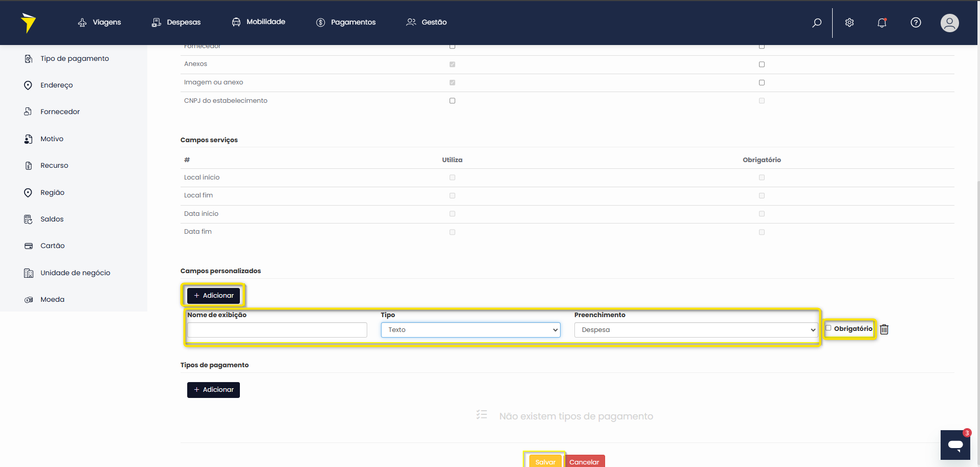This screenshot has height=467, width=980.
Task: Open the Preenchimento dropdown showing Despesa
Action: (696, 330)
